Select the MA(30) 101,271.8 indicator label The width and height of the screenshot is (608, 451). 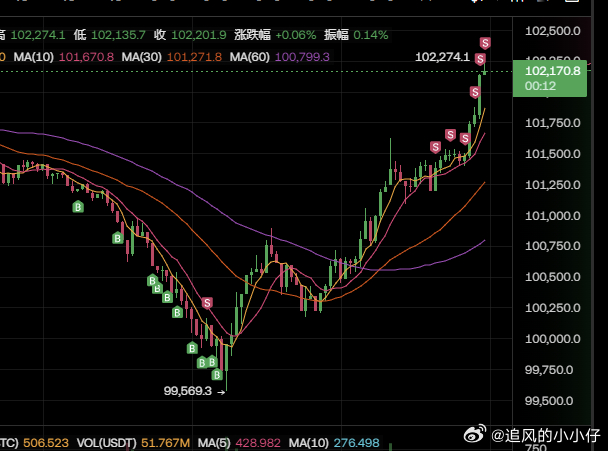click(172, 57)
